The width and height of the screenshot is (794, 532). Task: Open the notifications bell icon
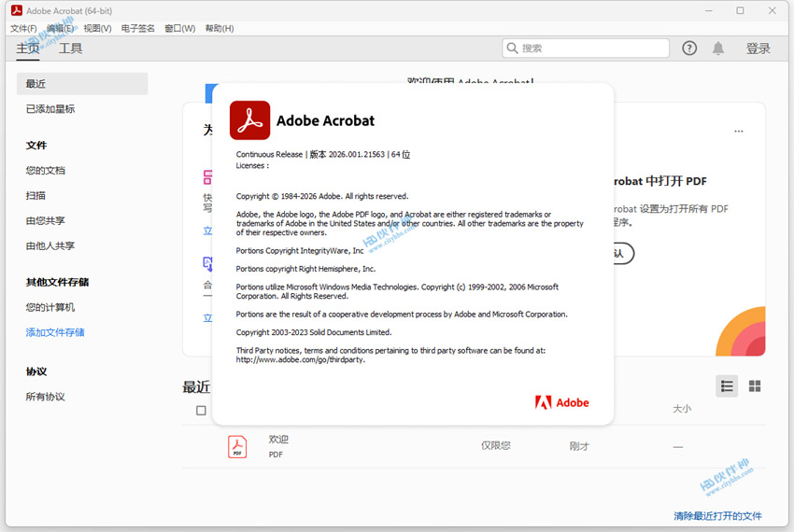tap(718, 49)
